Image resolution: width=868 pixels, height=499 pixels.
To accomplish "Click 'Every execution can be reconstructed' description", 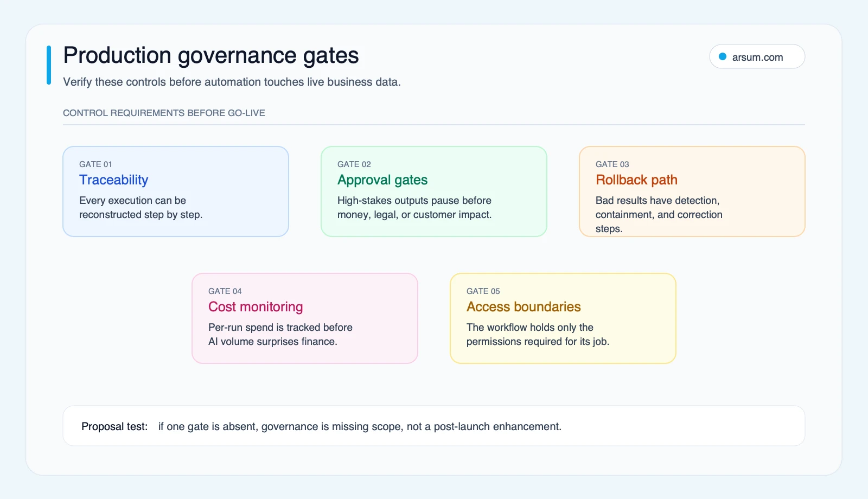I will click(x=141, y=208).
